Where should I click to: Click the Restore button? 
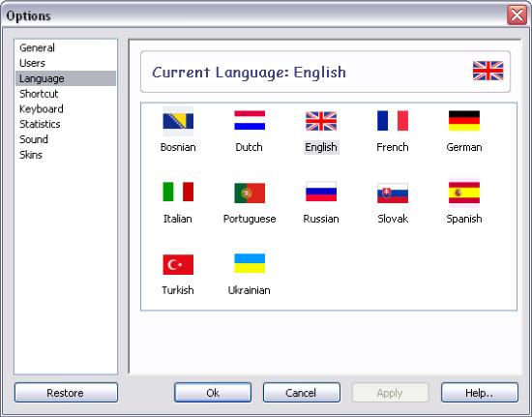pyautogui.click(x=66, y=393)
